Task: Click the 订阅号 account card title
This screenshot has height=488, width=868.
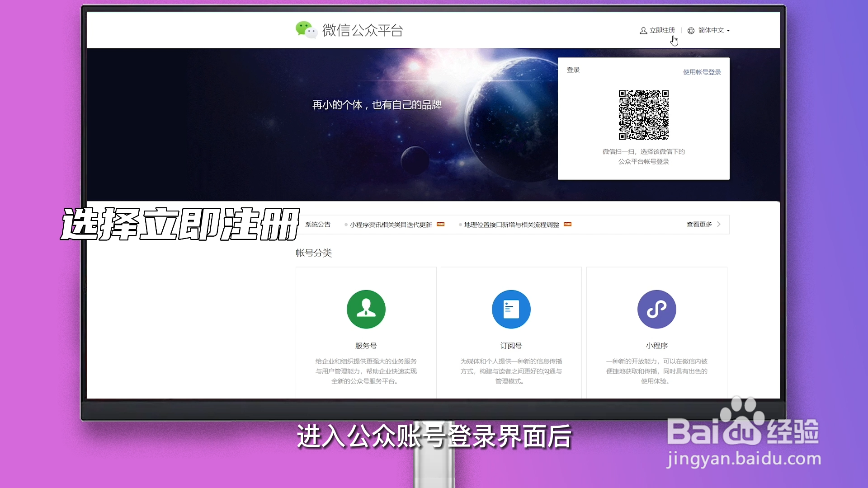Action: tap(511, 346)
